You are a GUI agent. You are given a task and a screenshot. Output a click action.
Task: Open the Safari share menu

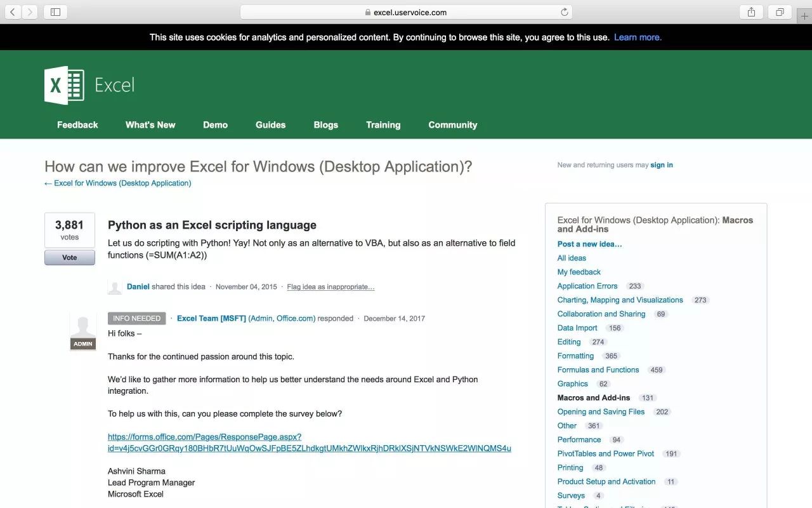(751, 12)
